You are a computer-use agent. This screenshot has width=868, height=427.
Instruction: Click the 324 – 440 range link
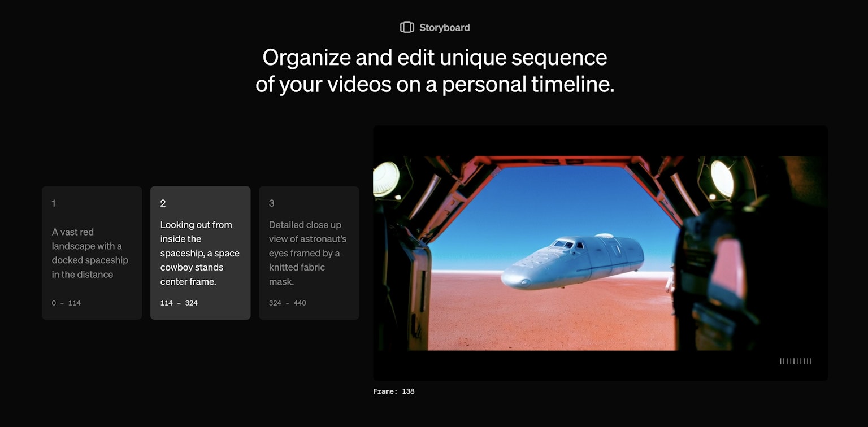[x=287, y=303]
